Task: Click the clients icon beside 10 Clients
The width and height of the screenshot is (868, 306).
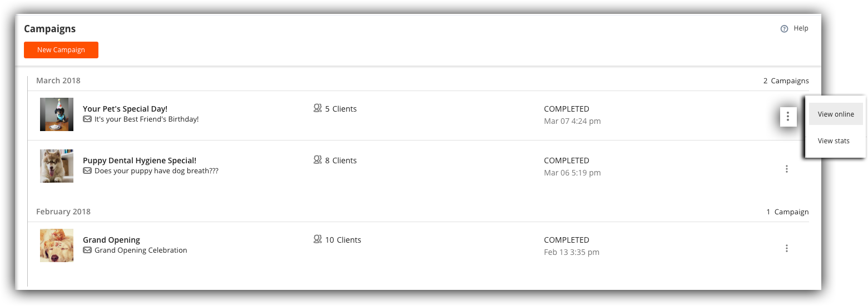Action: point(318,239)
